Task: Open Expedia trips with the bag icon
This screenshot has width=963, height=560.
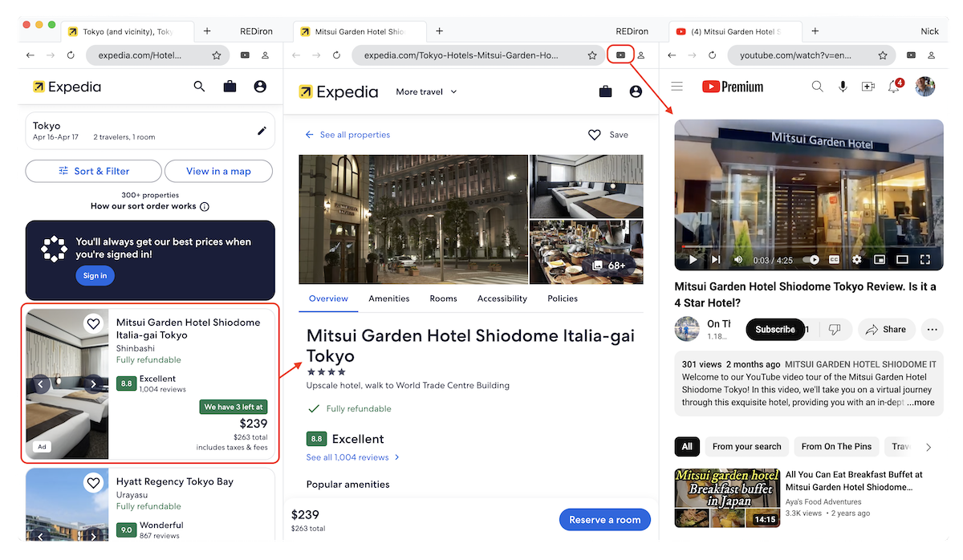Action: point(230,86)
